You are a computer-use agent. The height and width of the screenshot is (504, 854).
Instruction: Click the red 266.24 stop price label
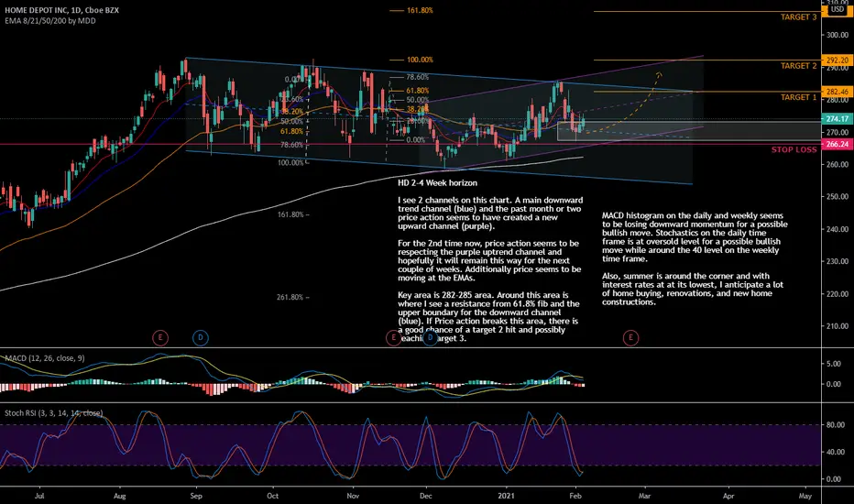pos(838,145)
